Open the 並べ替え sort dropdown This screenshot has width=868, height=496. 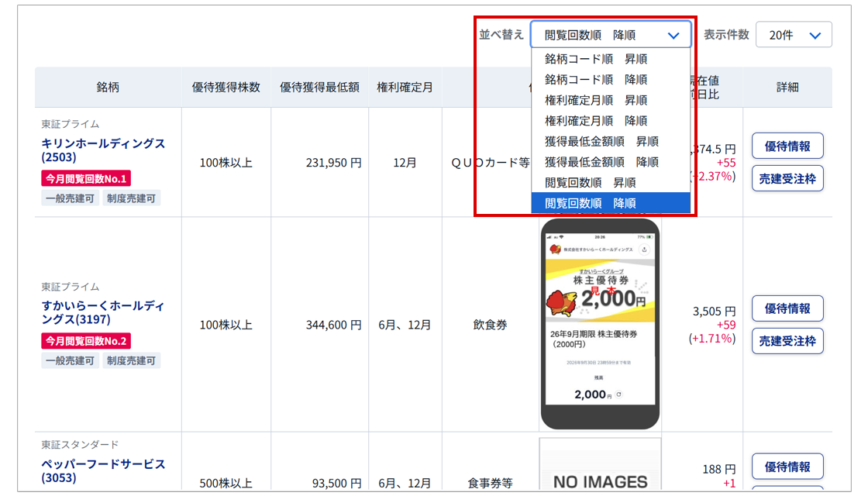[x=610, y=36]
